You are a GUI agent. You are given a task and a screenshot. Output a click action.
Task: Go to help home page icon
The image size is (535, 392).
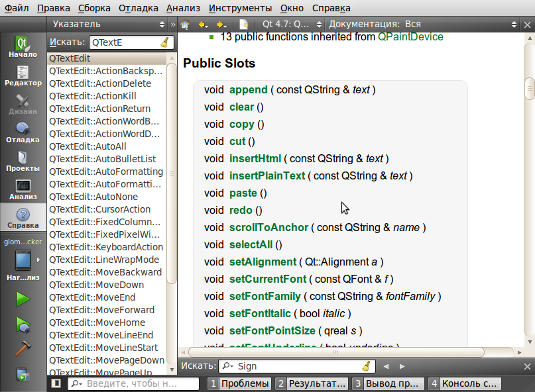click(x=186, y=24)
